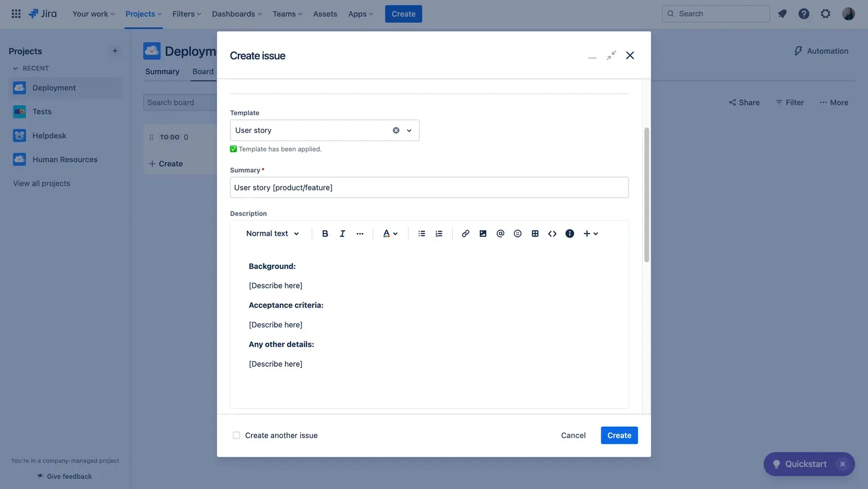Viewport: 868px width, 489px height.
Task: Follow the View all projects link
Action: 41,183
